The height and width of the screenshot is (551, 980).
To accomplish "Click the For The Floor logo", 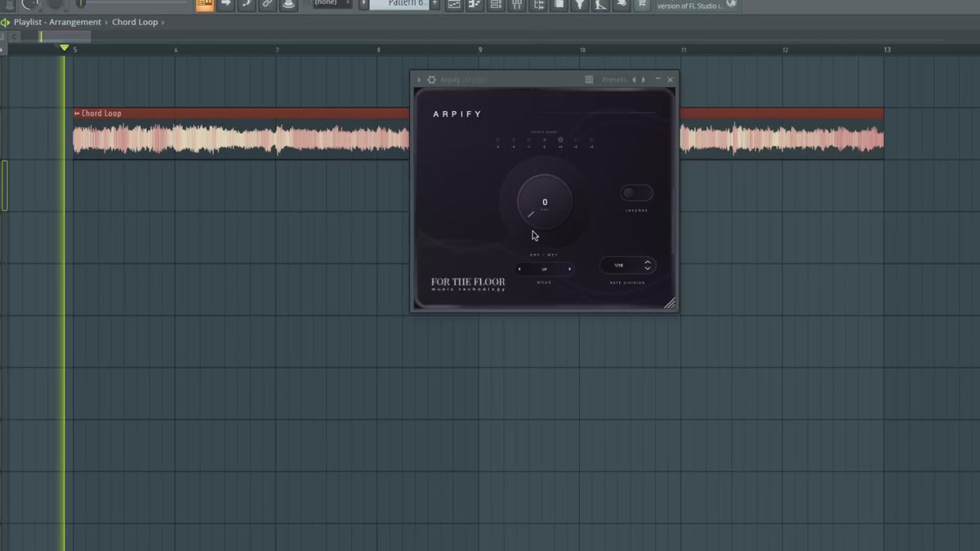I will click(x=468, y=284).
